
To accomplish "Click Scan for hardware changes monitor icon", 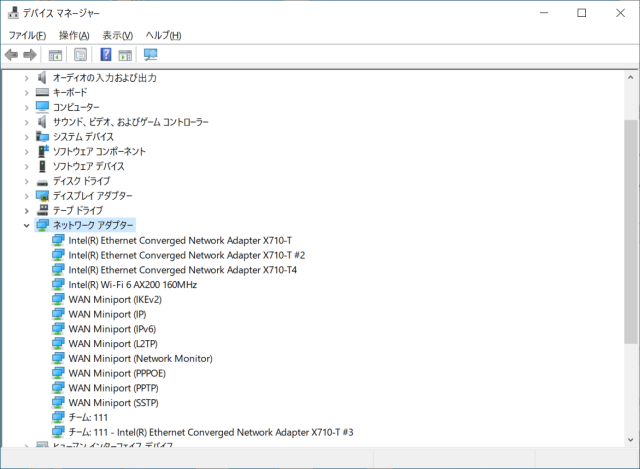I will pyautogui.click(x=151, y=54).
